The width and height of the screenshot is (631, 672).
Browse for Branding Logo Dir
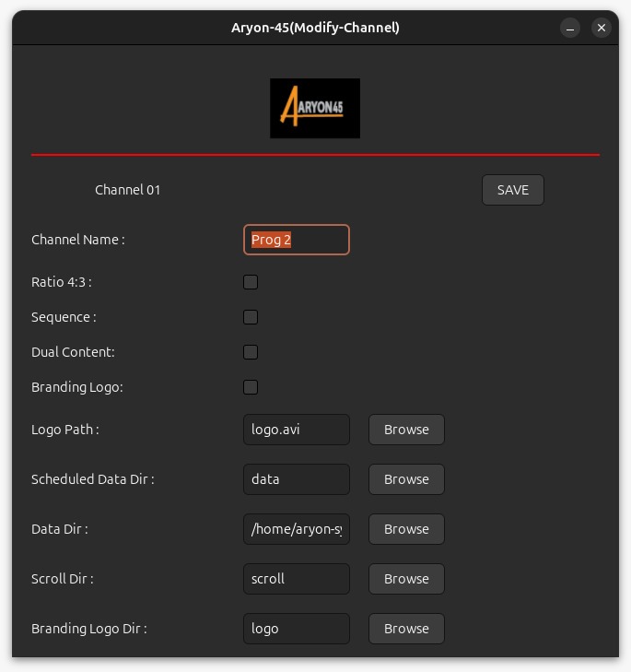(406, 629)
